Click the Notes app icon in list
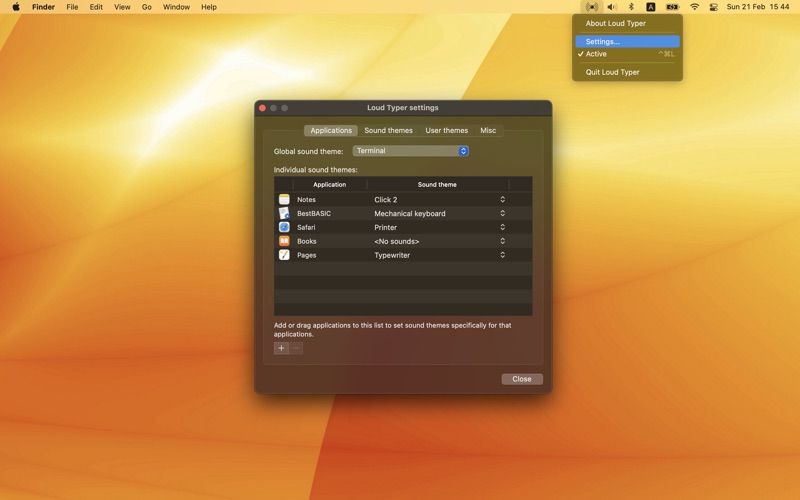Viewport: 800px width, 500px height. click(284, 199)
